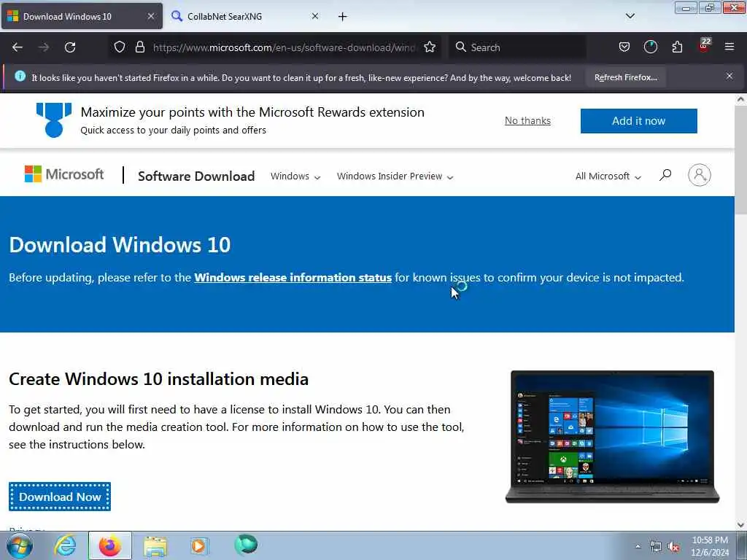747x560 pixels.
Task: Click the muted volume tray icon
Action: coord(673,547)
